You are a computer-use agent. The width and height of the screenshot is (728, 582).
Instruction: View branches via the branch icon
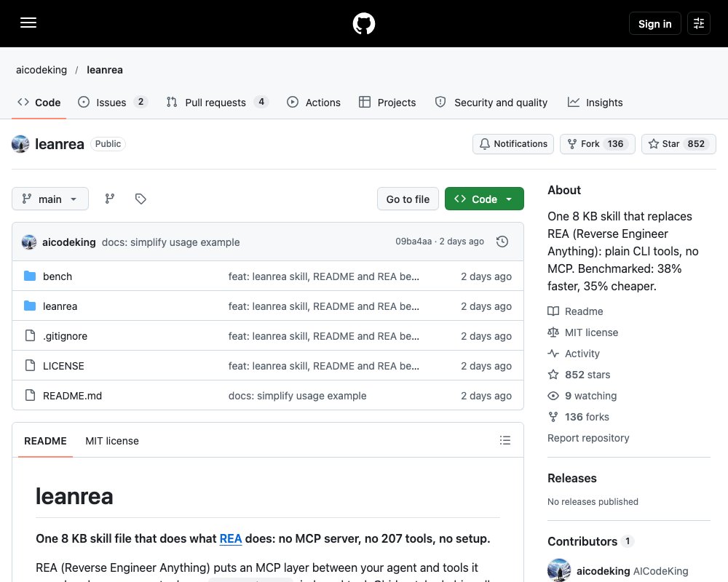pyautogui.click(x=110, y=199)
